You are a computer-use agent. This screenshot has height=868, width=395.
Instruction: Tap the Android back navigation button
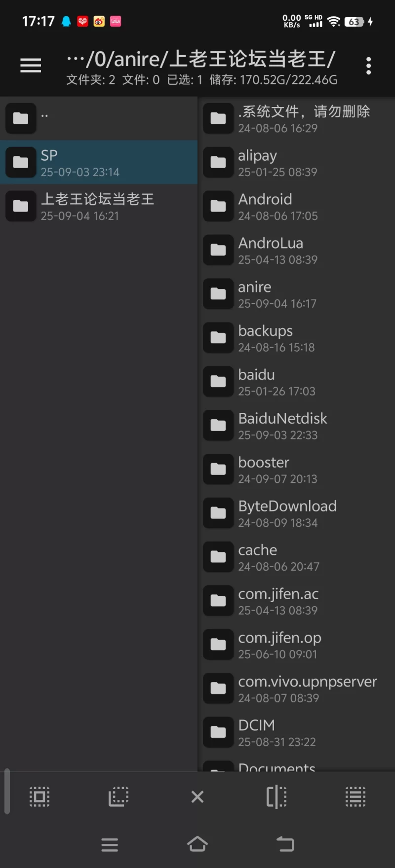tap(285, 844)
